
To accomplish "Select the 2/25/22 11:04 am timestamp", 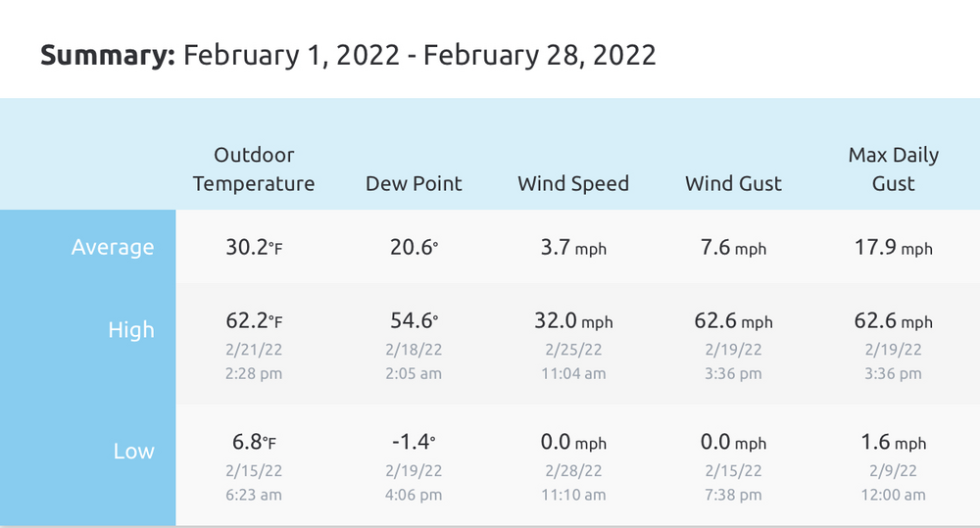I will click(x=573, y=361).
